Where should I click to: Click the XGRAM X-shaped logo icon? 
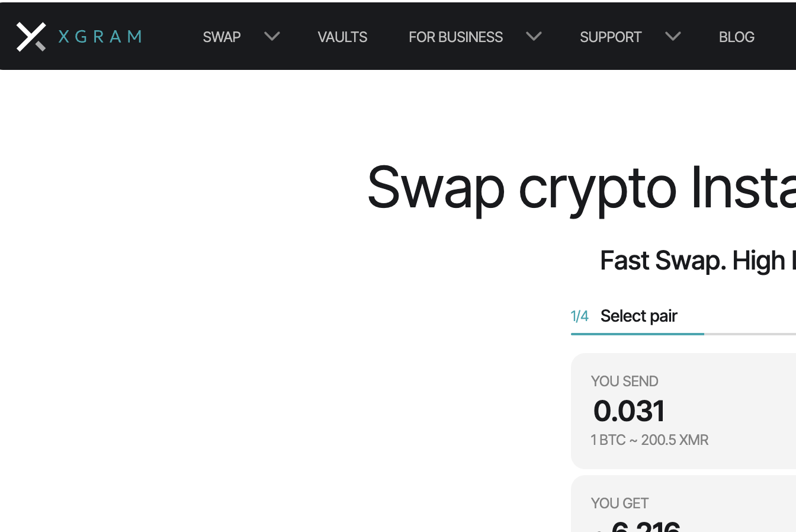pos(31,37)
